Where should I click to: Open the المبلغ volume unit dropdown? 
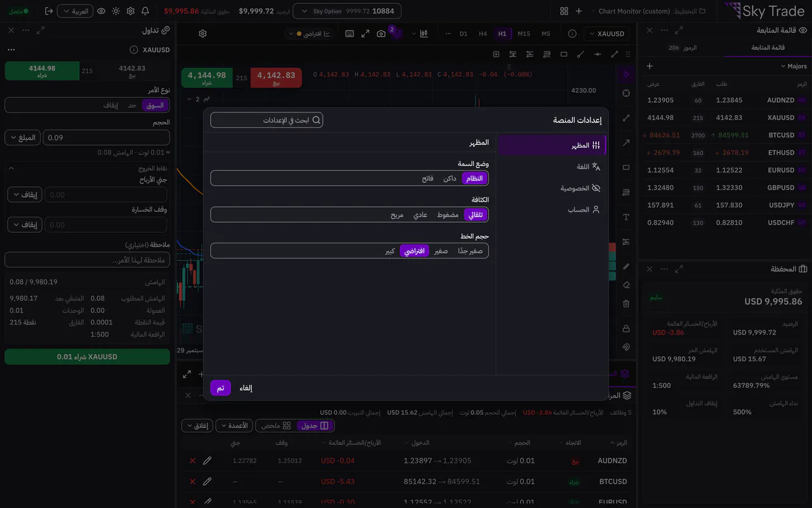click(22, 138)
